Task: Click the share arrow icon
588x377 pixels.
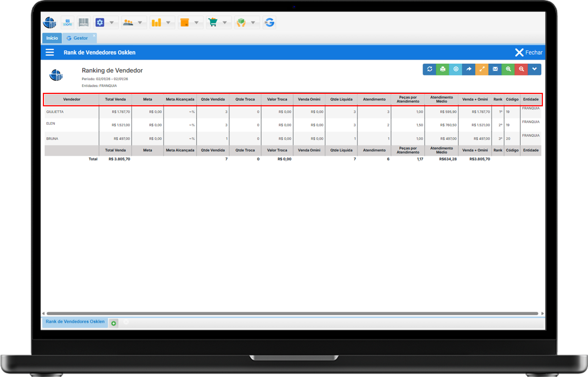Action: (x=469, y=69)
